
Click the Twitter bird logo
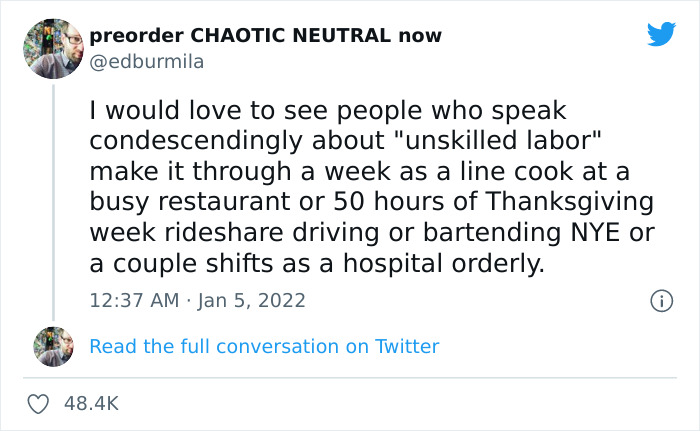point(661,35)
